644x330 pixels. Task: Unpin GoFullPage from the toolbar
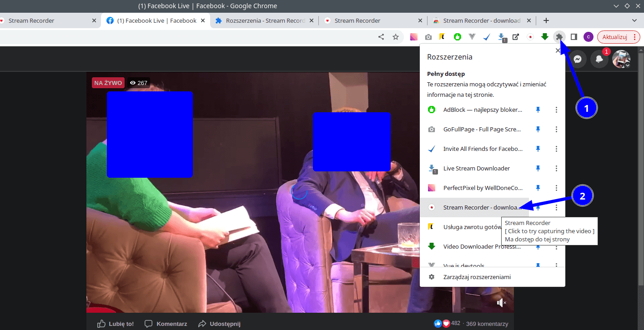(538, 129)
